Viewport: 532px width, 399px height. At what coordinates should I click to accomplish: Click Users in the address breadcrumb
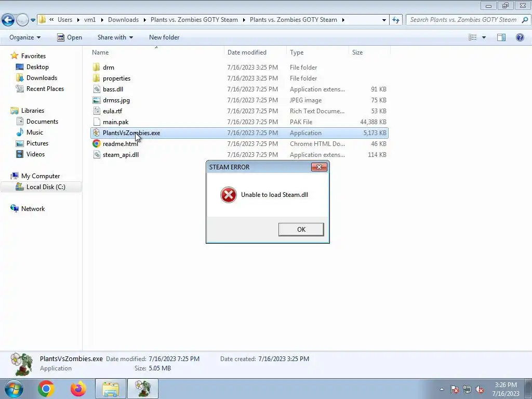65,20
